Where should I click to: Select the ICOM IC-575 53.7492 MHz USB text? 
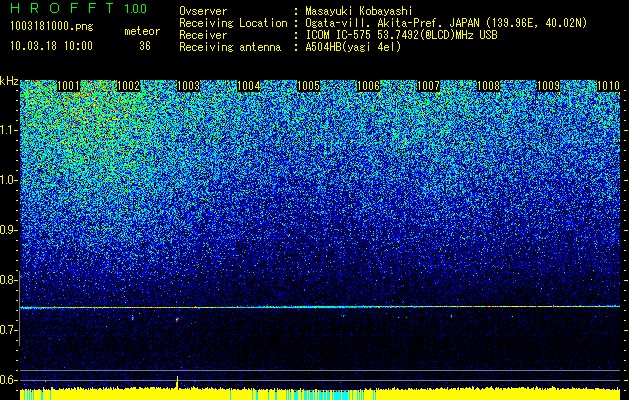[x=401, y=35]
